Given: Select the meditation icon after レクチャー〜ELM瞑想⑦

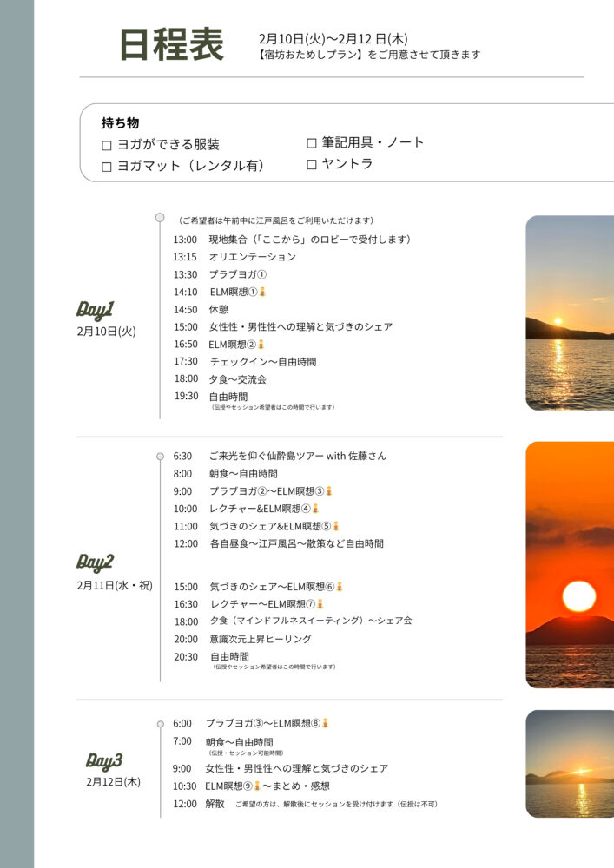Looking at the screenshot, I should [320, 604].
